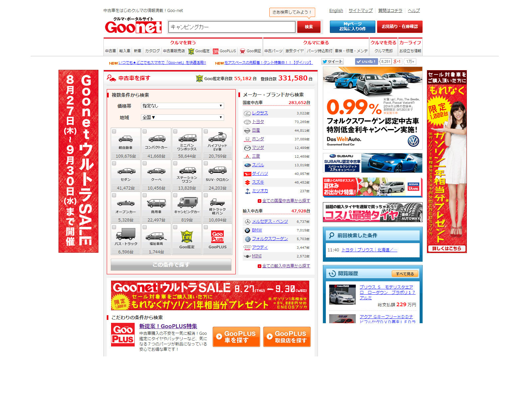Open the 新提案！GooPLUS特集 link
Image resolution: width=532 pixels, height=399 pixels.
point(168,326)
